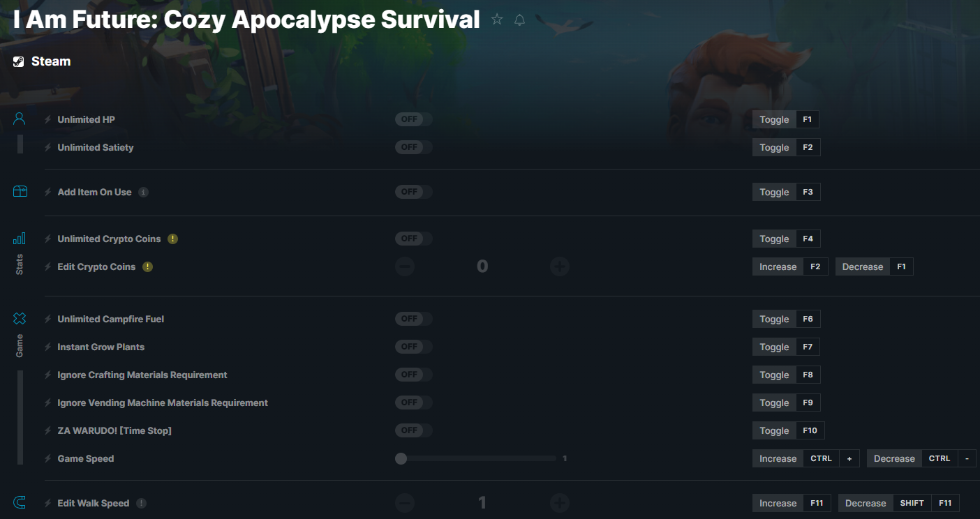Viewport: 980px width, 519px height.
Task: Select the Stats bar chart category icon
Action: click(20, 239)
